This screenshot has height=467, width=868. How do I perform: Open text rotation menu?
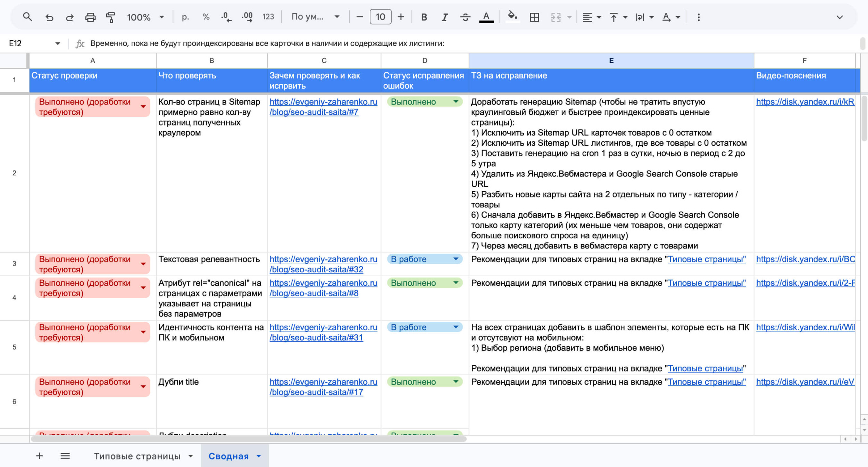pyautogui.click(x=671, y=17)
